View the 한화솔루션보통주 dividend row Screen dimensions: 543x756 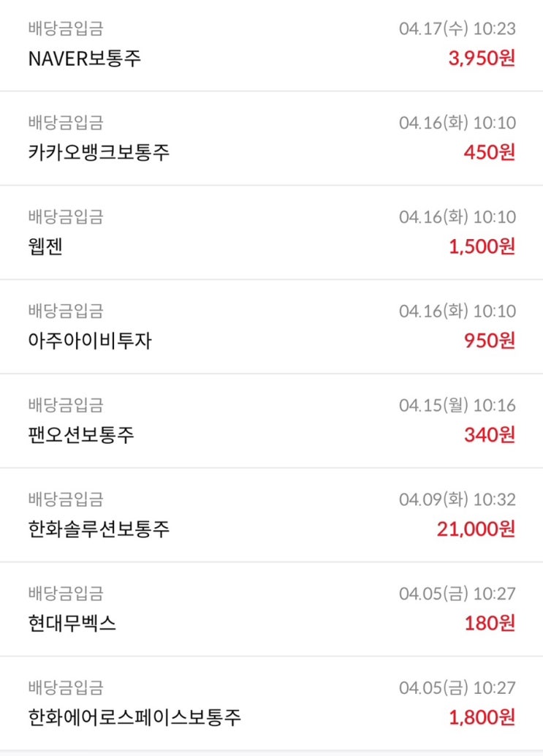tap(271, 515)
